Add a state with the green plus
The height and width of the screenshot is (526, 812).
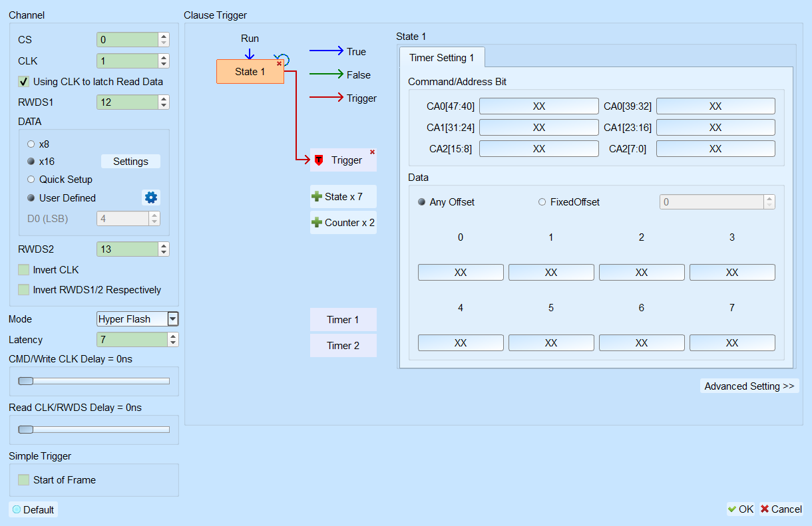(x=317, y=197)
